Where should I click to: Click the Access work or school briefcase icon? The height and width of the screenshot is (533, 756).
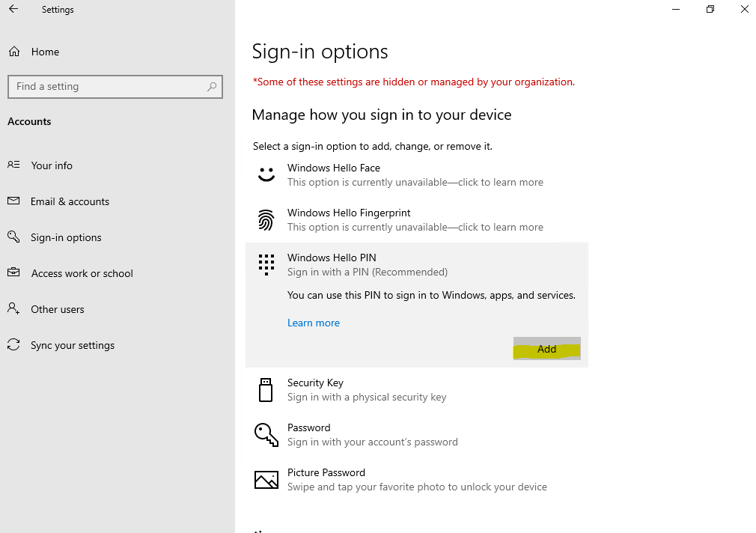point(13,272)
